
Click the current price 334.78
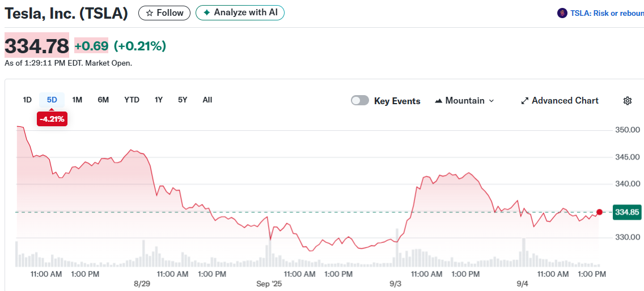pos(36,45)
